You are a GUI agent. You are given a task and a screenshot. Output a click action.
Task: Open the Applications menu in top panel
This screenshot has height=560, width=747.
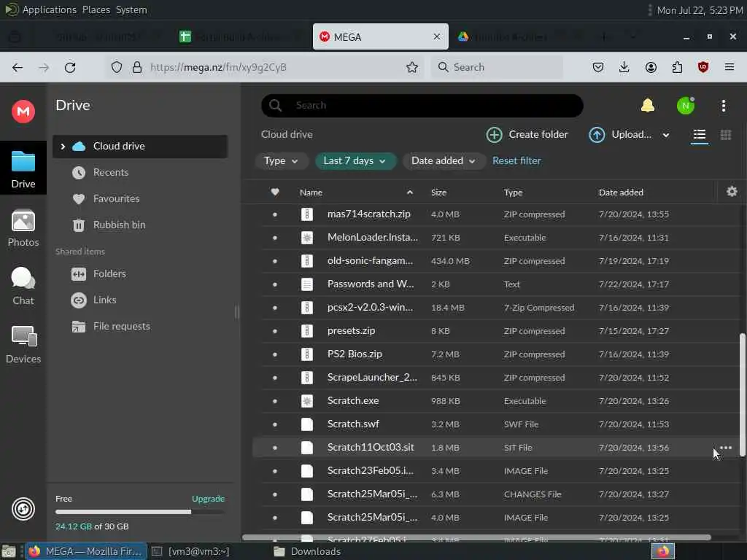49,9
